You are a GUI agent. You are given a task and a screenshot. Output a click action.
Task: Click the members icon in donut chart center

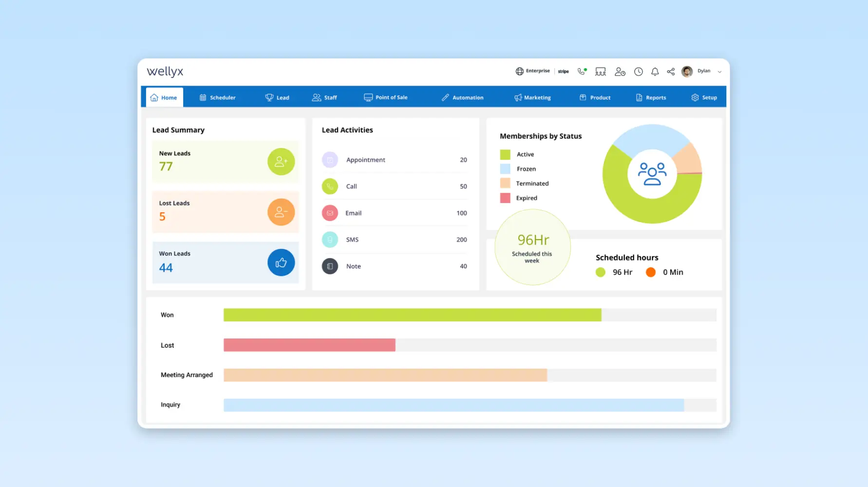pyautogui.click(x=652, y=174)
